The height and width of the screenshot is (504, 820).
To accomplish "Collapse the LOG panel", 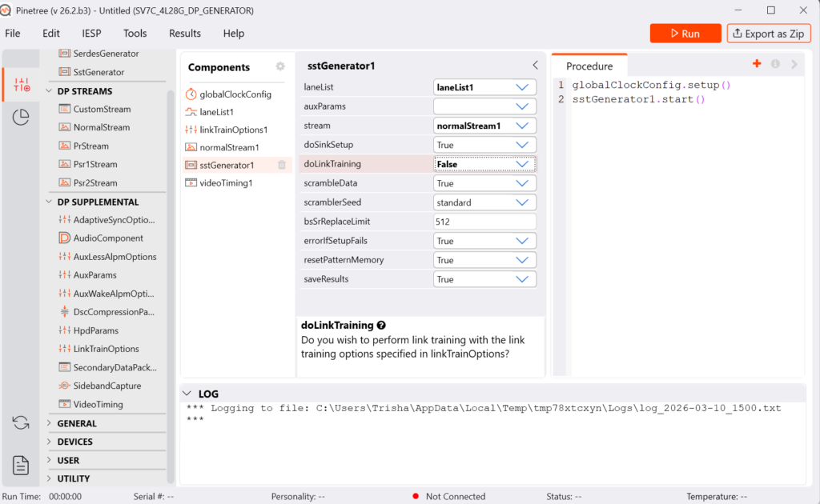I will pyautogui.click(x=187, y=394).
